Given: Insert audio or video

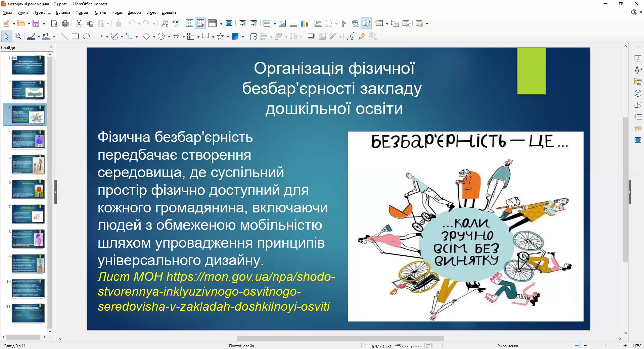Looking at the screenshot, I should coord(293,23).
